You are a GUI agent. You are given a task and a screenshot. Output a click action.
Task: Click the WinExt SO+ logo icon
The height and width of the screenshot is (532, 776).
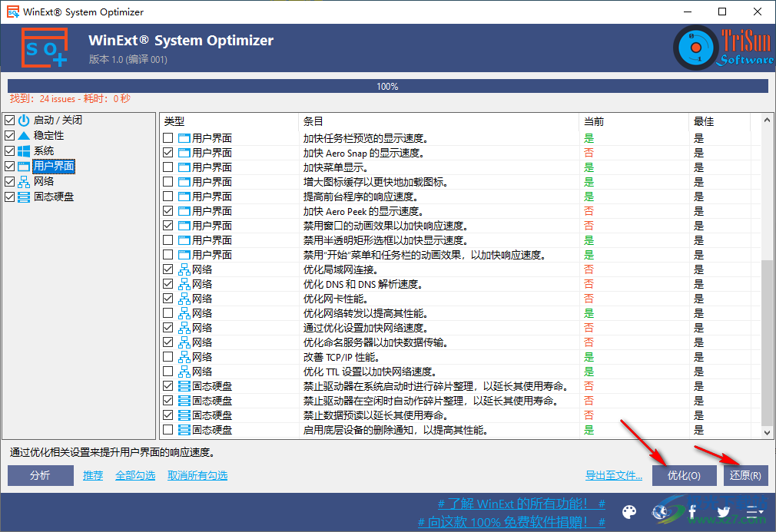[x=44, y=47]
